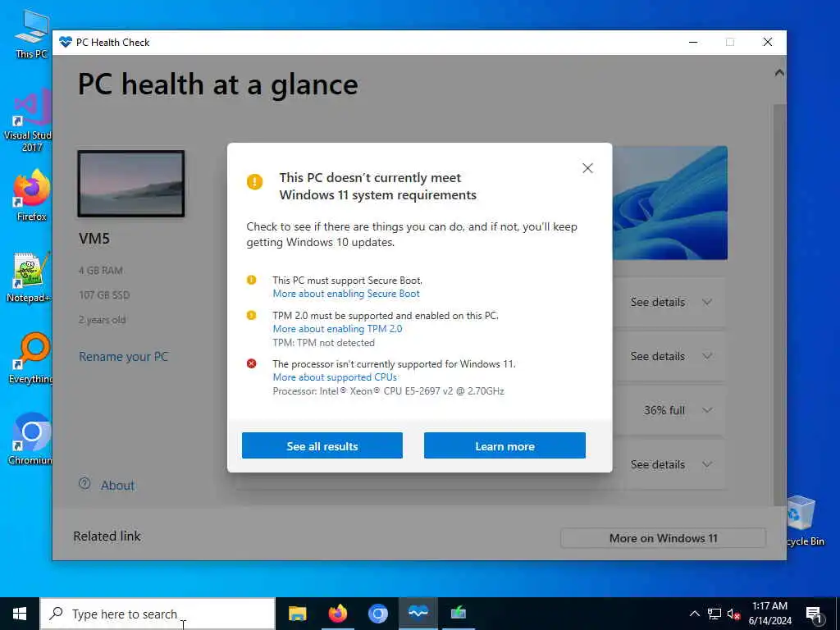Click More on Windows 11 button
Image resolution: width=840 pixels, height=630 pixels.
coord(663,538)
